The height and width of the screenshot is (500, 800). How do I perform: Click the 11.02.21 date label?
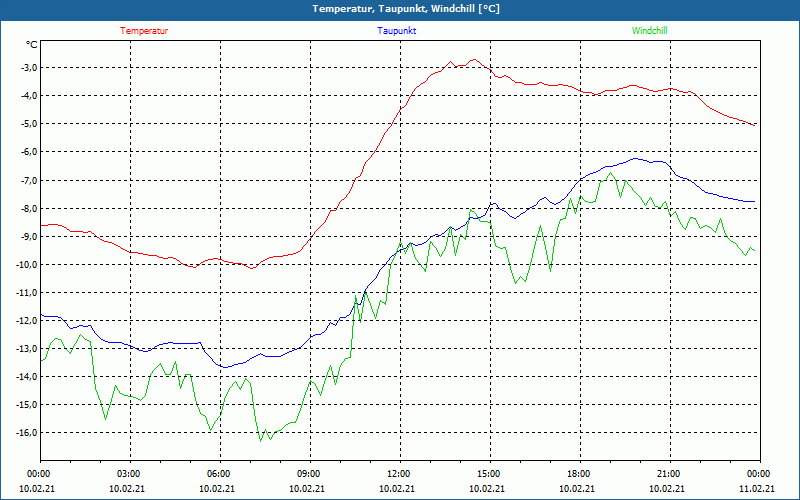(x=757, y=489)
